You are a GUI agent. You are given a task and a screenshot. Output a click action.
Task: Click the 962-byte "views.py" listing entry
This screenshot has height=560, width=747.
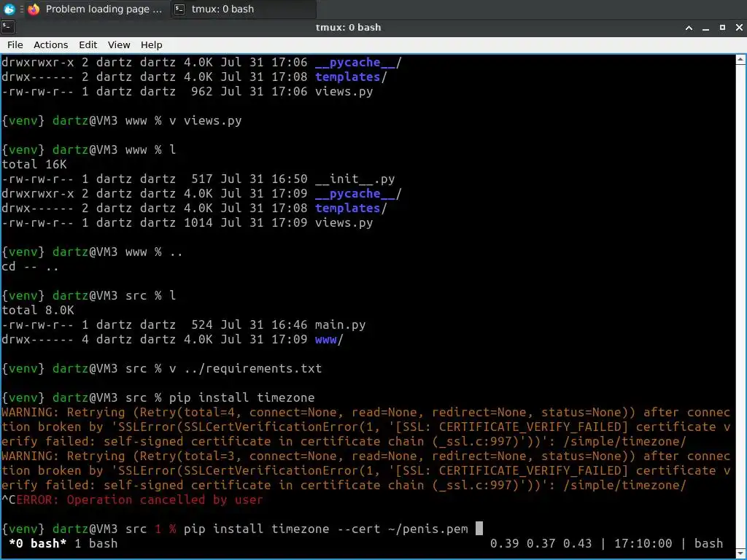(x=344, y=91)
